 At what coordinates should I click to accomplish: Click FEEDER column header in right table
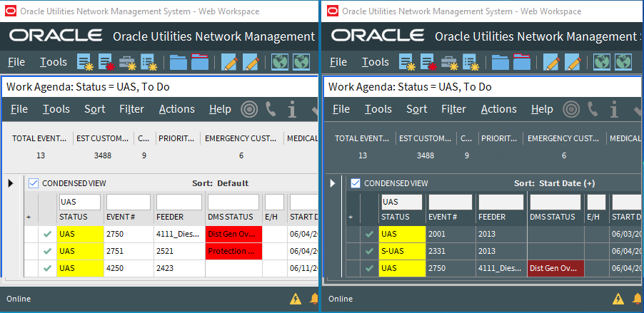492,217
